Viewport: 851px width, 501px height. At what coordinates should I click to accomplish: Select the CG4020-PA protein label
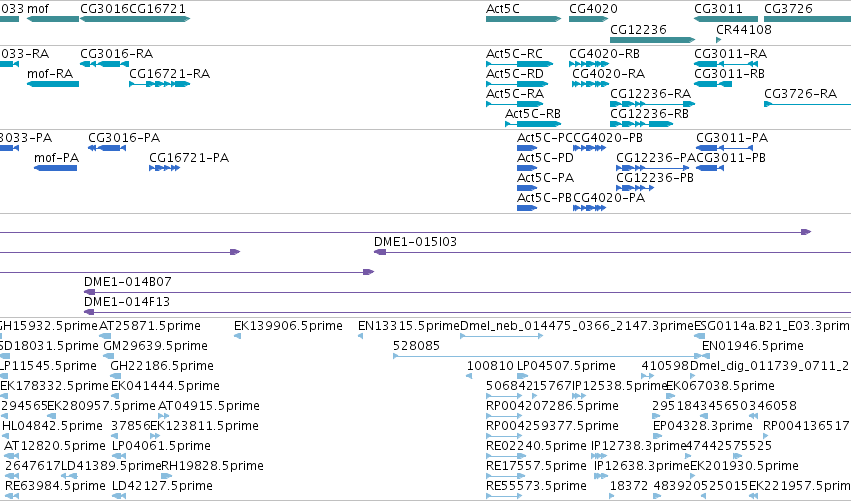609,198
